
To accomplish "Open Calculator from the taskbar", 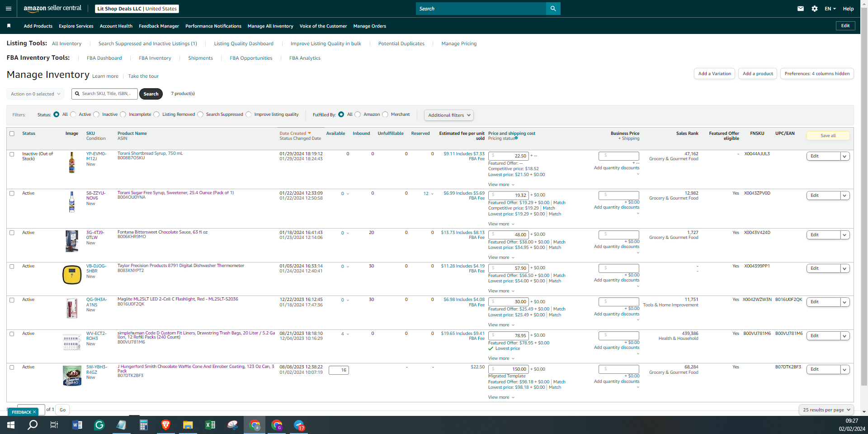I will 144,425.
